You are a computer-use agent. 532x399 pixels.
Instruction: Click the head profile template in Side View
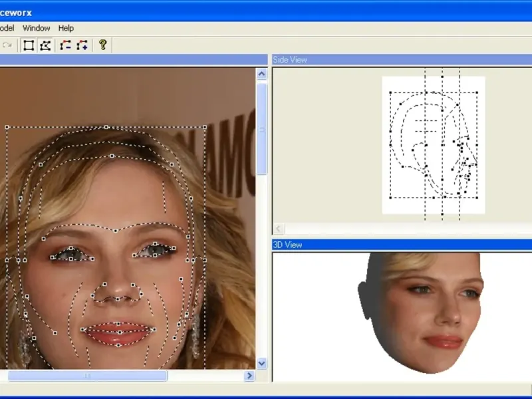(x=434, y=145)
